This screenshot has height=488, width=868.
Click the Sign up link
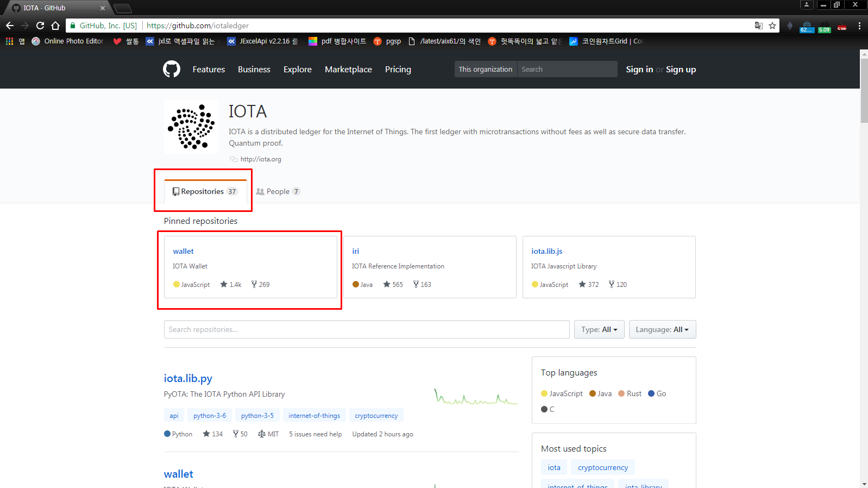point(681,70)
